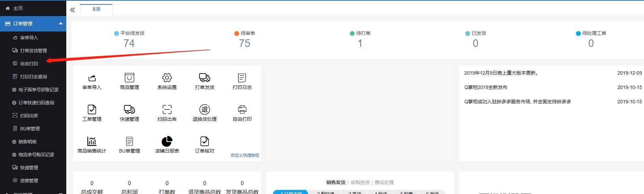Click the 退换货处理 icon

click(x=205, y=110)
